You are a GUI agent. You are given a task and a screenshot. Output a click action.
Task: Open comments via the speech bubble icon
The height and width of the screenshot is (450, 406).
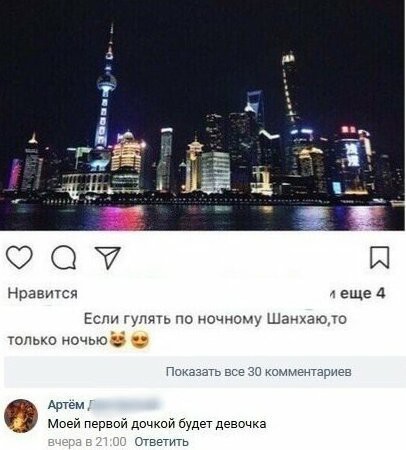(x=64, y=257)
